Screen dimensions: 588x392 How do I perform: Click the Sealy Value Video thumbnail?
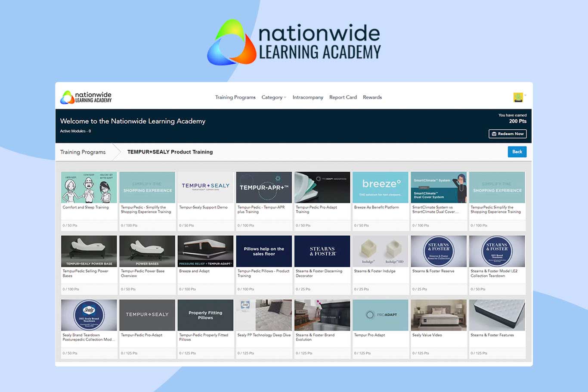tap(439, 315)
